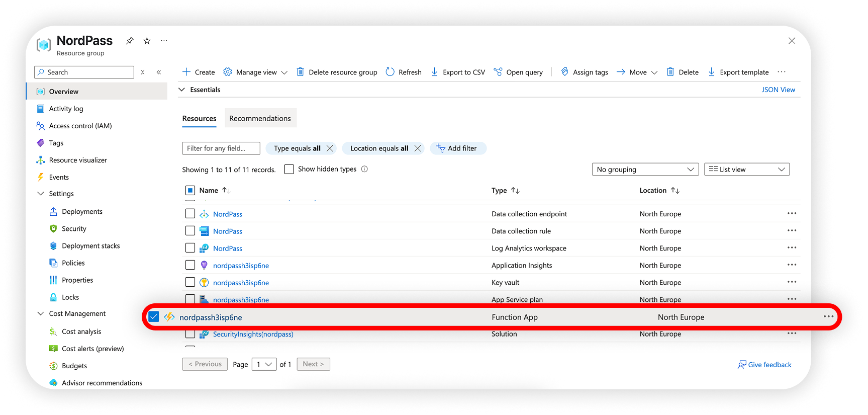Click the Next page button

click(313, 364)
